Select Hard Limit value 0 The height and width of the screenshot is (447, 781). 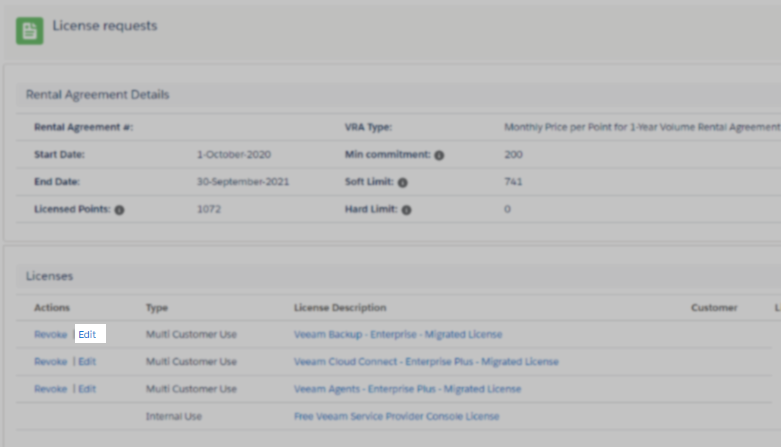point(507,209)
